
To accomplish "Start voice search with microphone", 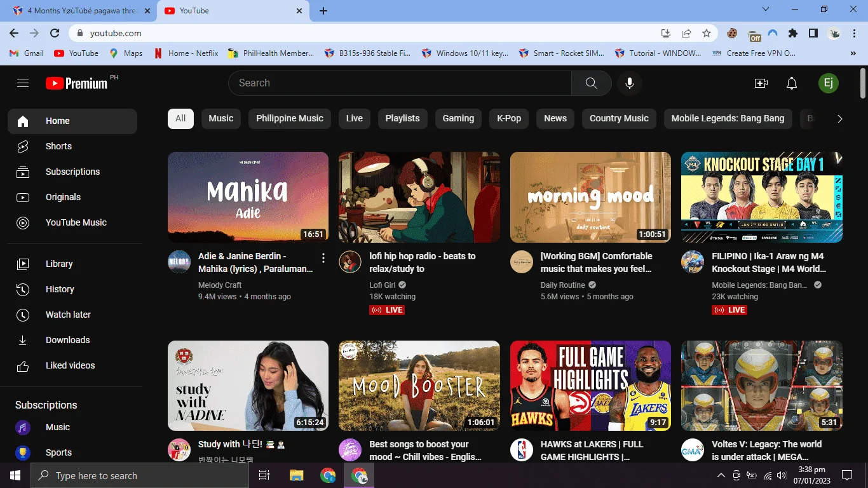I will (629, 83).
